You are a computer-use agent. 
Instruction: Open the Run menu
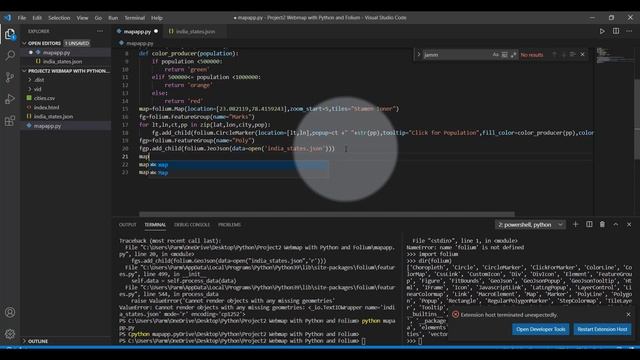tap(113, 18)
